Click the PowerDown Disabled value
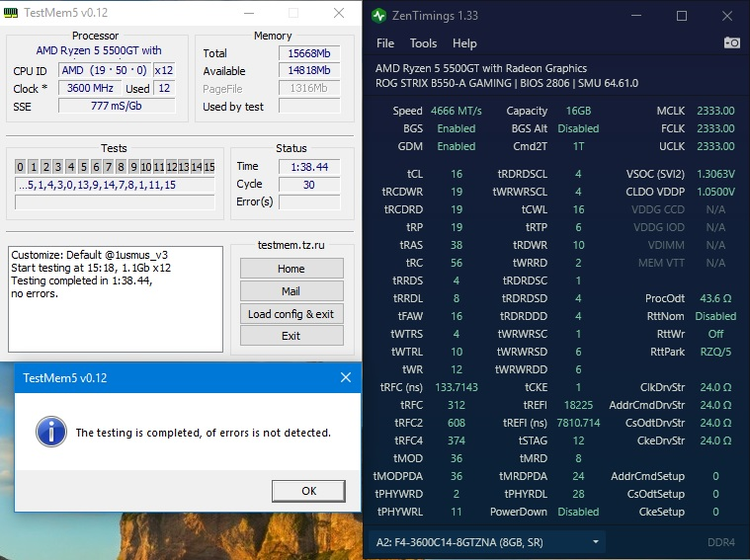 [x=578, y=512]
